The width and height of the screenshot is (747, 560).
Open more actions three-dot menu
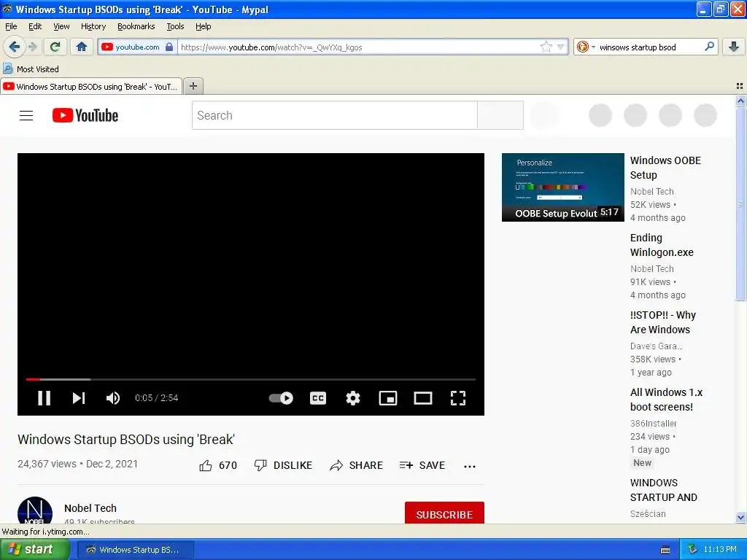pos(470,466)
